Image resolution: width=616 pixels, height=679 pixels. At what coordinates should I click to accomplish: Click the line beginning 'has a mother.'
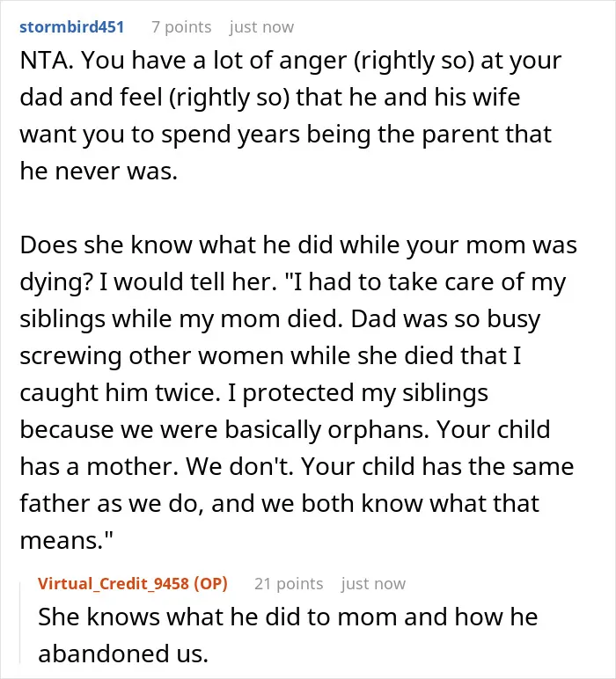297,467
